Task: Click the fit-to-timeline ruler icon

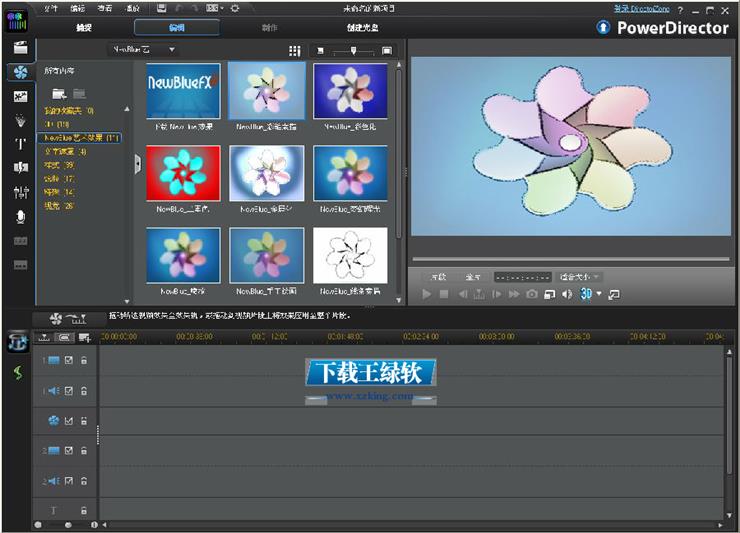Action: (44, 337)
